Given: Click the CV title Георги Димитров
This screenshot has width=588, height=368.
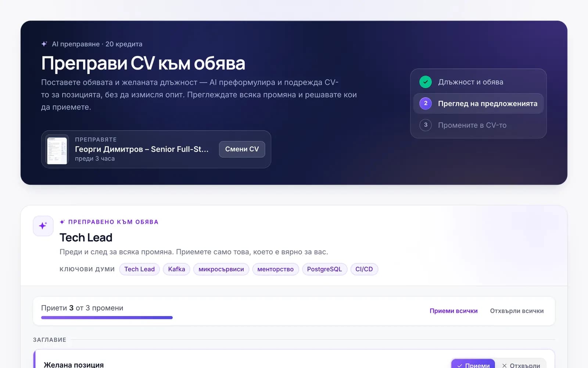Looking at the screenshot, I should 142,149.
